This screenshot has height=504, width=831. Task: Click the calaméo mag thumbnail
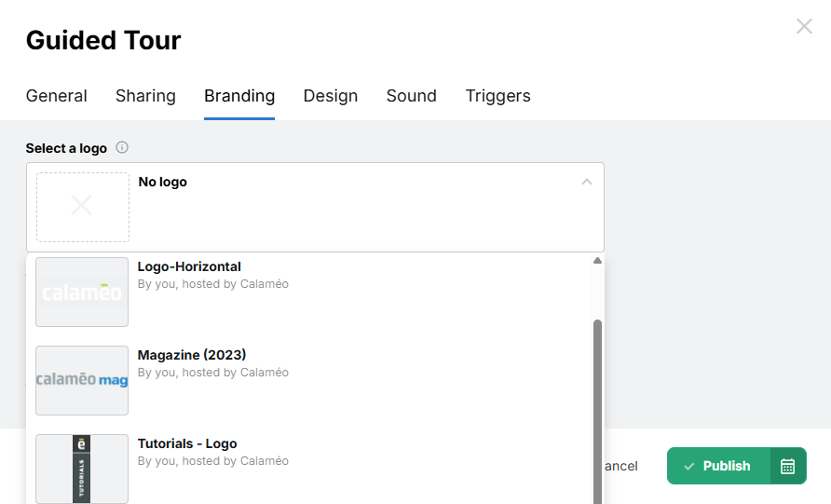82,380
